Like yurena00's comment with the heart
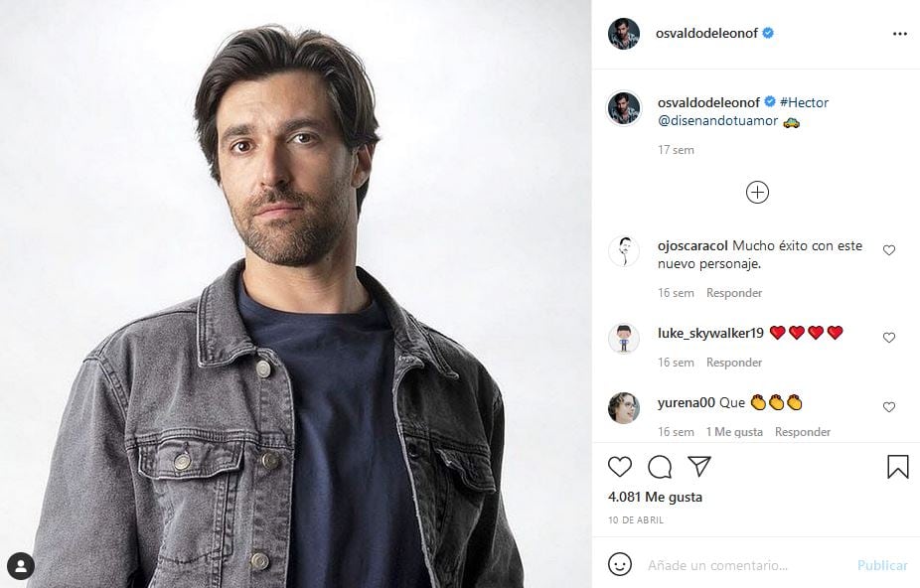 click(889, 407)
